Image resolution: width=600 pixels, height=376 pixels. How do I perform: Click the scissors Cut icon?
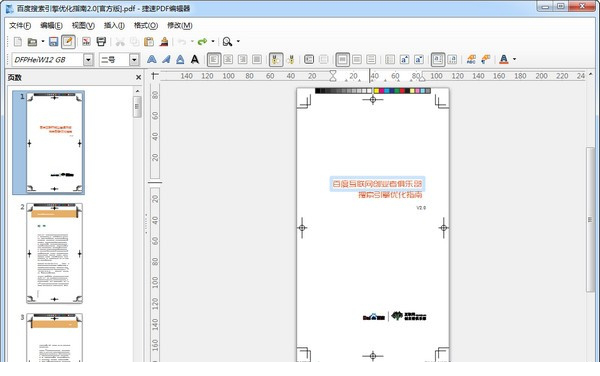(x=120, y=42)
